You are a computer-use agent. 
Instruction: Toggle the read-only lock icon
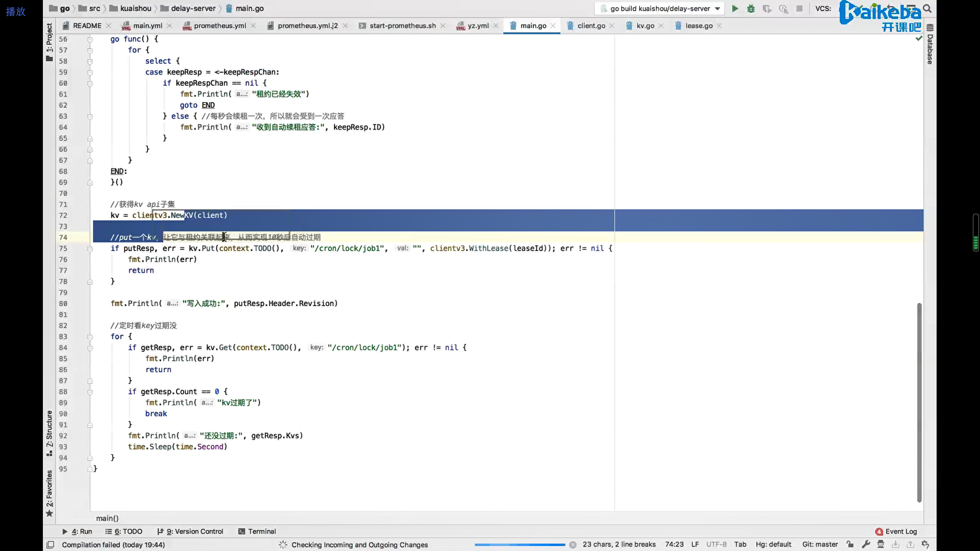click(850, 544)
